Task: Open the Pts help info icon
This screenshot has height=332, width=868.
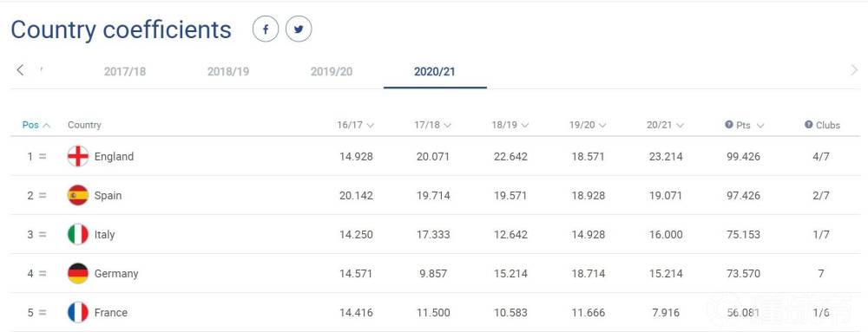Action: coord(729,125)
